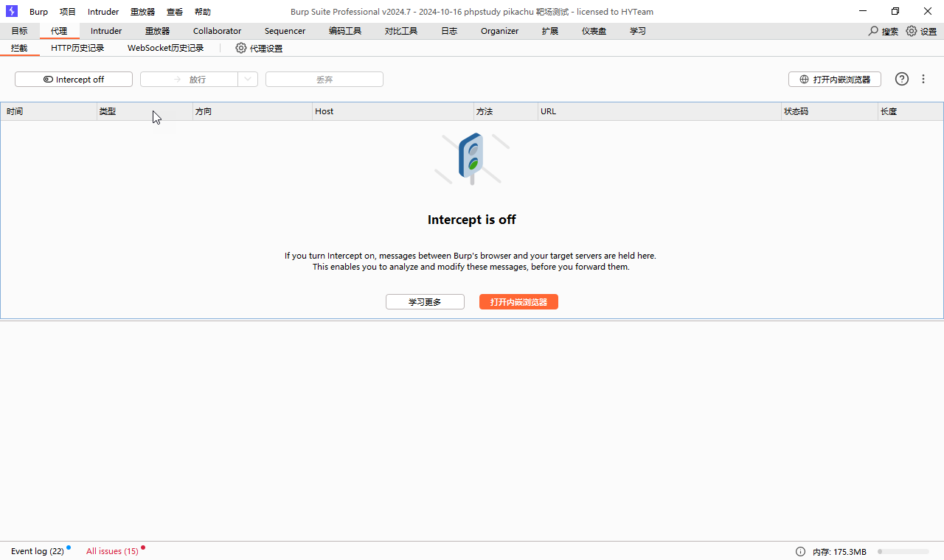Open the HTTP历史记录 sub-tab
Image resolution: width=944 pixels, height=560 pixels.
point(77,48)
